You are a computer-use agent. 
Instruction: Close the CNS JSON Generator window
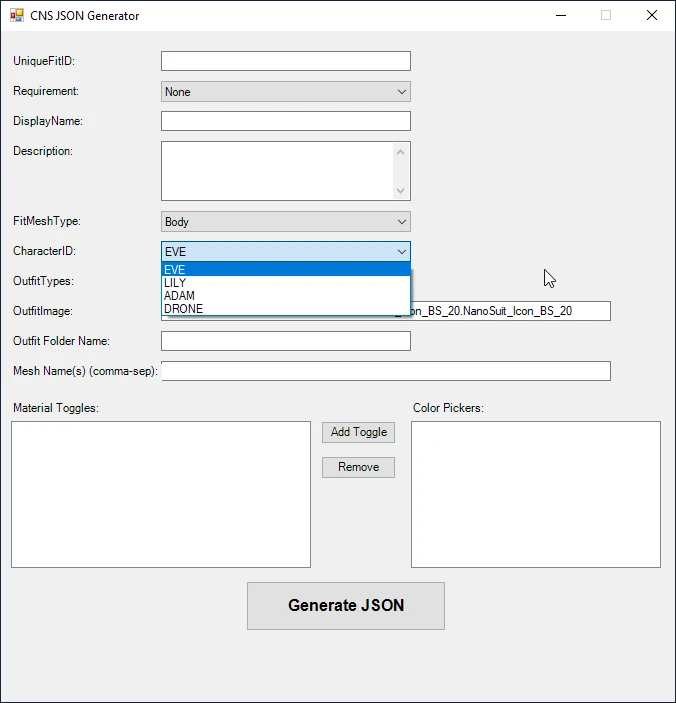click(x=652, y=16)
